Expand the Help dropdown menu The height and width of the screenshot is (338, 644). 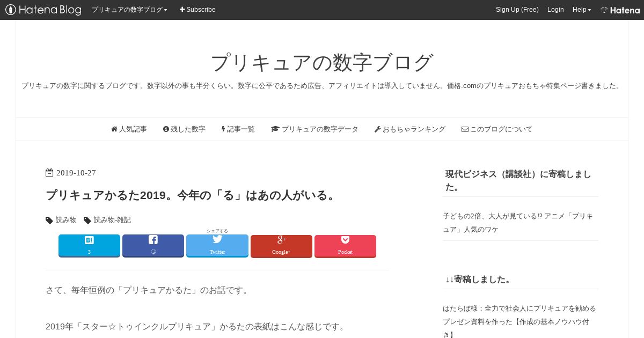tap(582, 10)
